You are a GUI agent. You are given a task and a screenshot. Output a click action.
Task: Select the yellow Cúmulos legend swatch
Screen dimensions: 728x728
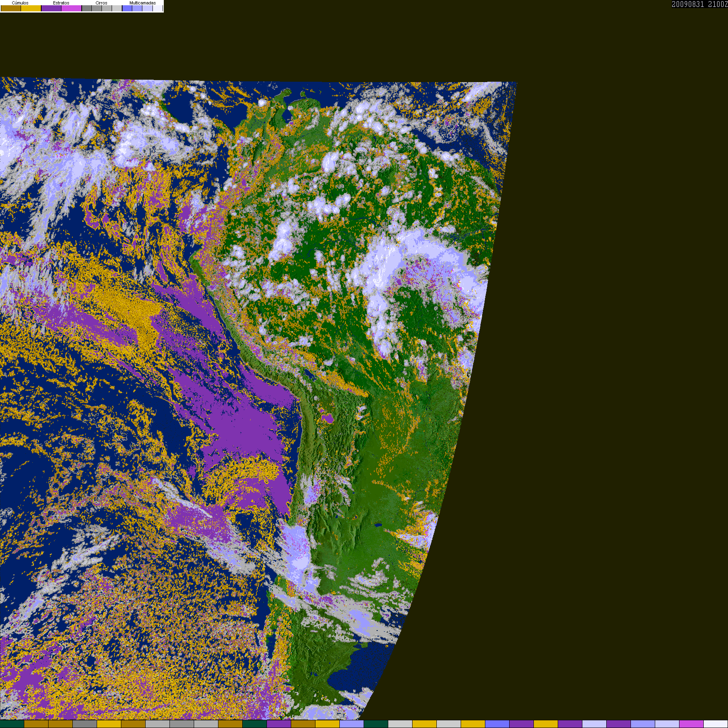tap(31, 8)
